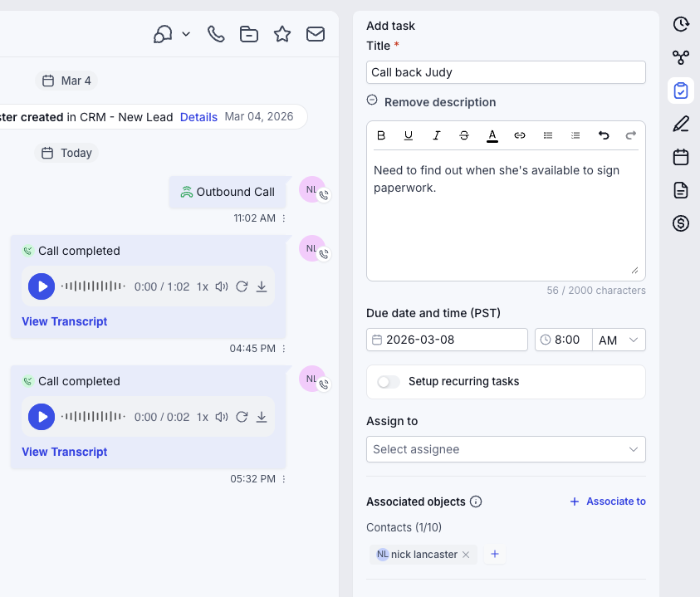Click the task Title field with Call back Judy
This screenshot has height=597, width=700.
point(506,72)
